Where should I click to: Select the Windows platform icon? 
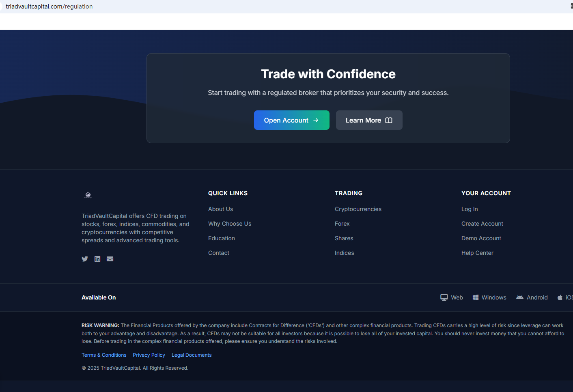[x=476, y=297]
